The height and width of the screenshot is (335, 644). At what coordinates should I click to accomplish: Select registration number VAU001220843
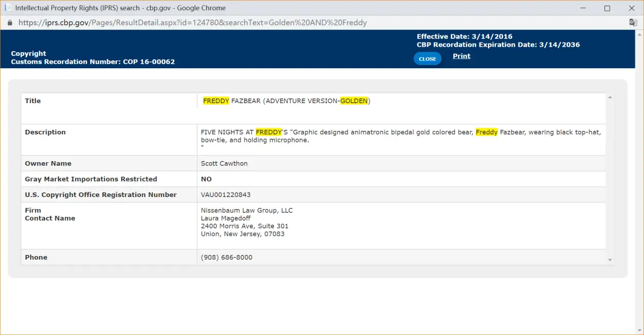tap(226, 195)
